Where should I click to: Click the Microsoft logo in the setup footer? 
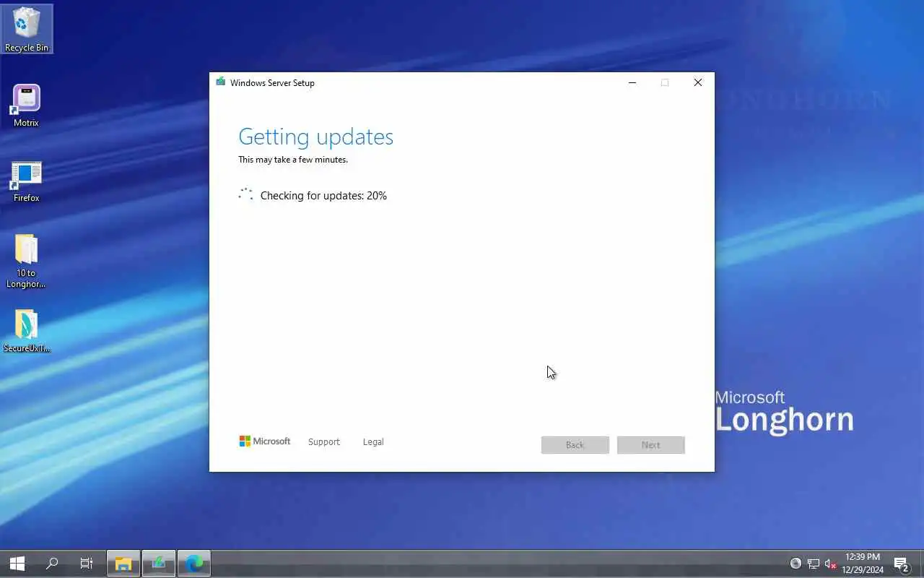point(265,441)
